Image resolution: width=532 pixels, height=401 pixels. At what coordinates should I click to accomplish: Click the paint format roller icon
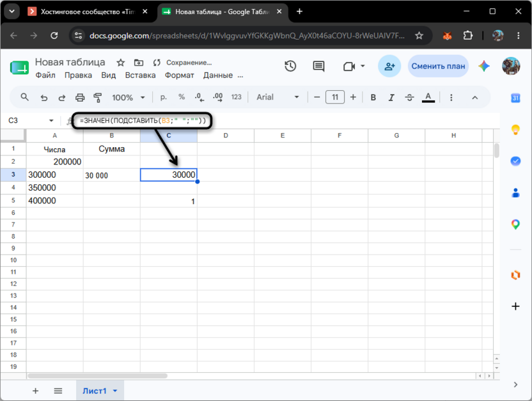[98, 98]
